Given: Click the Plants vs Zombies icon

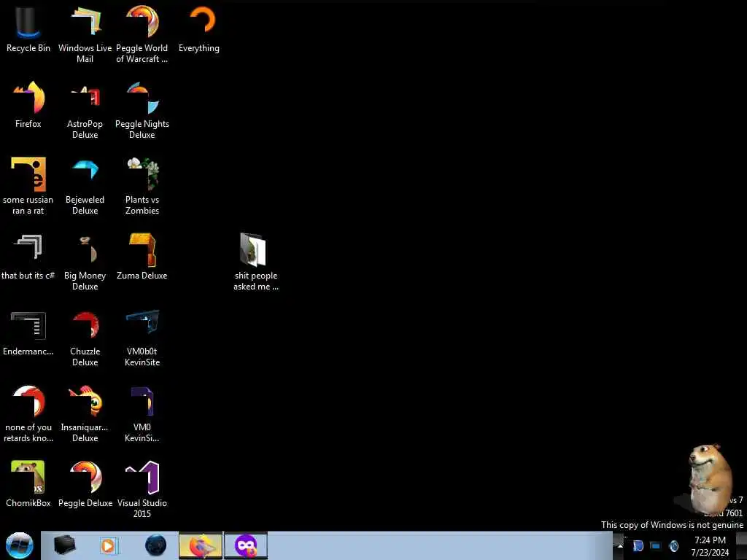Looking at the screenshot, I should point(142,186).
